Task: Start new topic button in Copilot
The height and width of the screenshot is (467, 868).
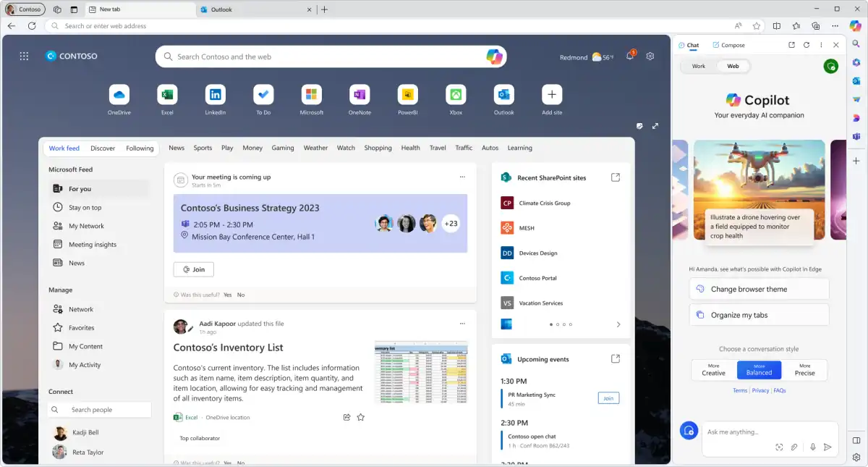Action: pos(689,431)
